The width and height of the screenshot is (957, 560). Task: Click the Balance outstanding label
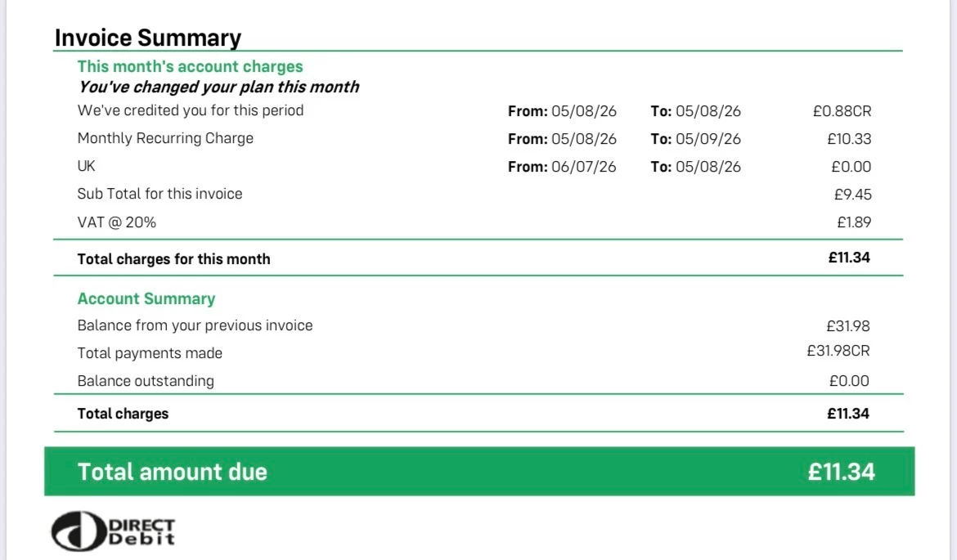(146, 381)
